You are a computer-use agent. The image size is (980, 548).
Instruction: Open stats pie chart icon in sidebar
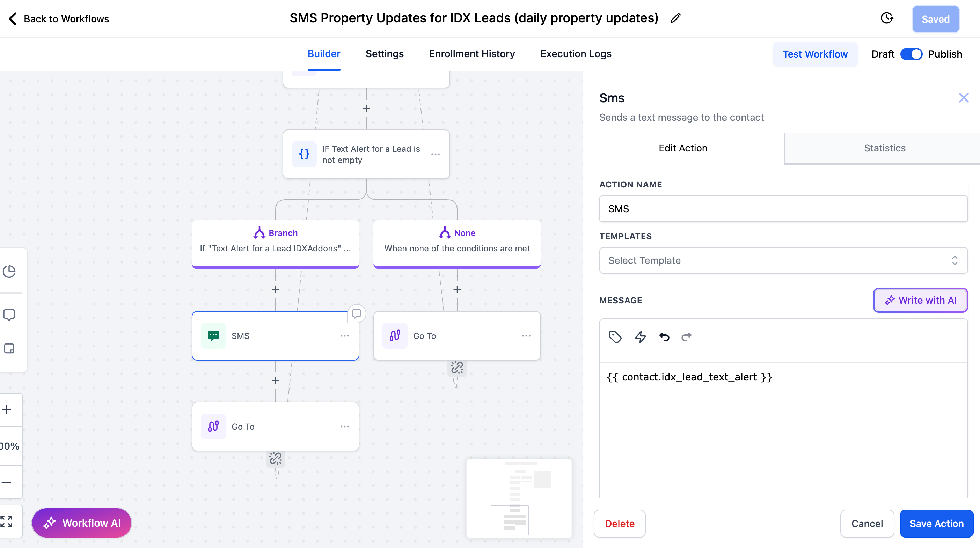coord(9,272)
